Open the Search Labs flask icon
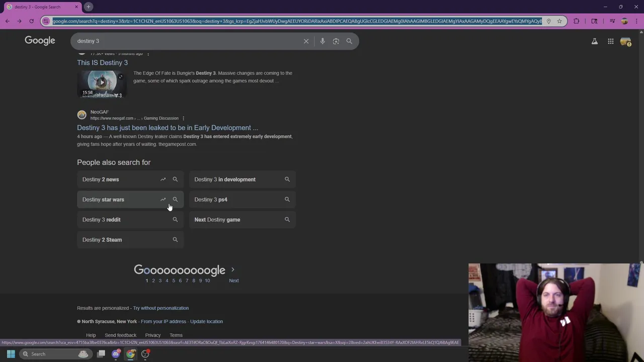644x362 pixels. (595, 41)
